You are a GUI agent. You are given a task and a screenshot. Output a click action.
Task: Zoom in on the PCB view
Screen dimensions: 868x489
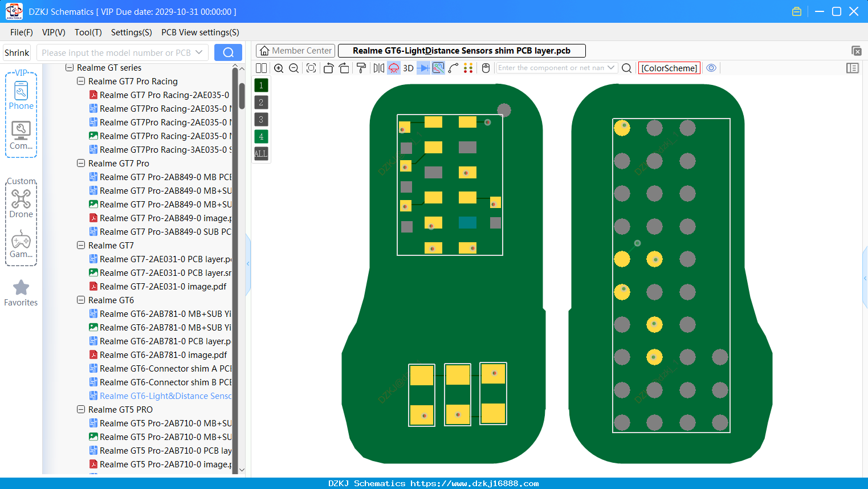click(x=279, y=68)
